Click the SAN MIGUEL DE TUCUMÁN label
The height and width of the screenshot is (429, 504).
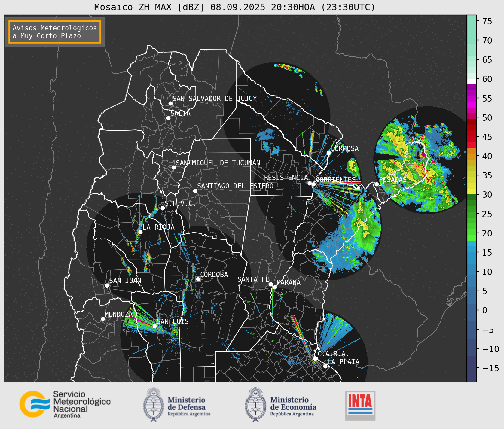[218, 163]
